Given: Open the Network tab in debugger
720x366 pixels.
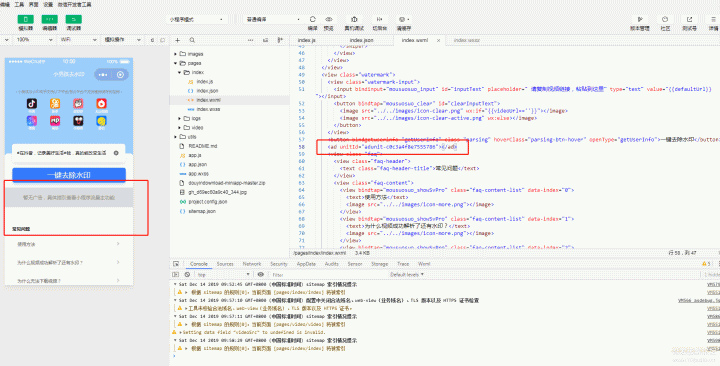Looking at the screenshot, I should (x=252, y=264).
